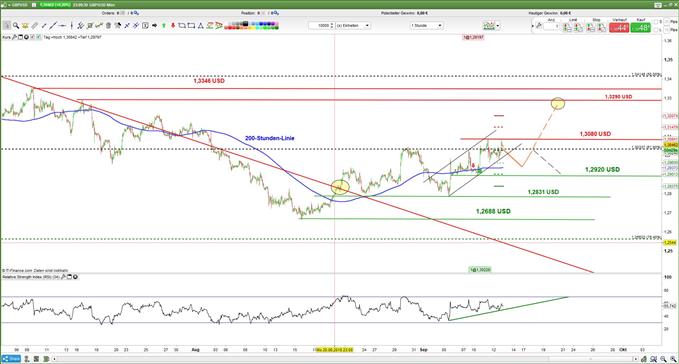Image resolution: width=679 pixels, height=364 pixels.
Task: Open wrench settings of the RSI indicator panel
Action: [63, 277]
